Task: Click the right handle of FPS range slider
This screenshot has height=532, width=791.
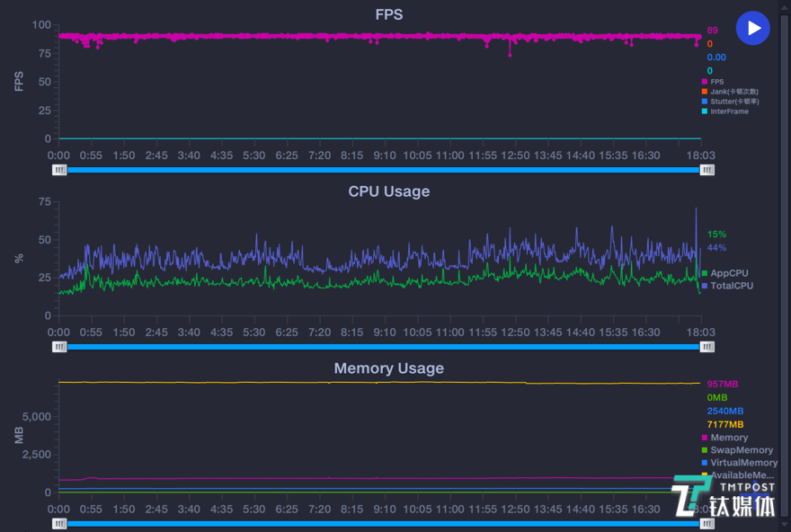Action: point(707,169)
